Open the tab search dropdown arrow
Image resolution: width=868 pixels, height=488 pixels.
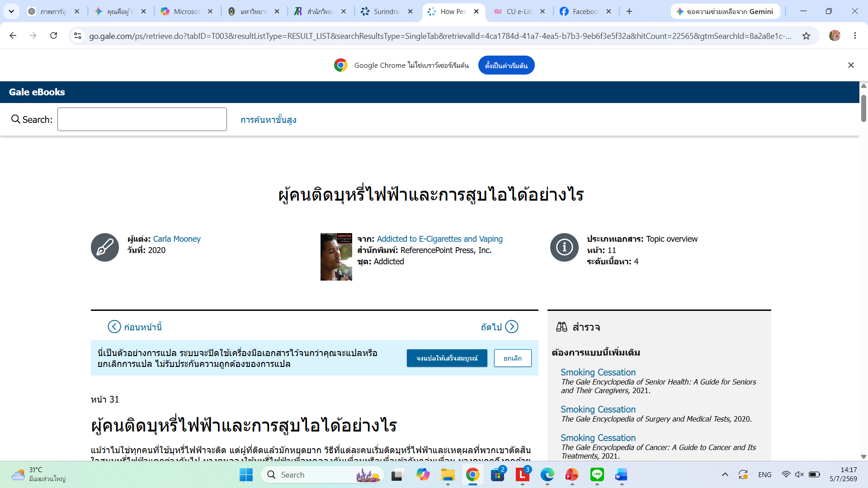click(x=11, y=11)
